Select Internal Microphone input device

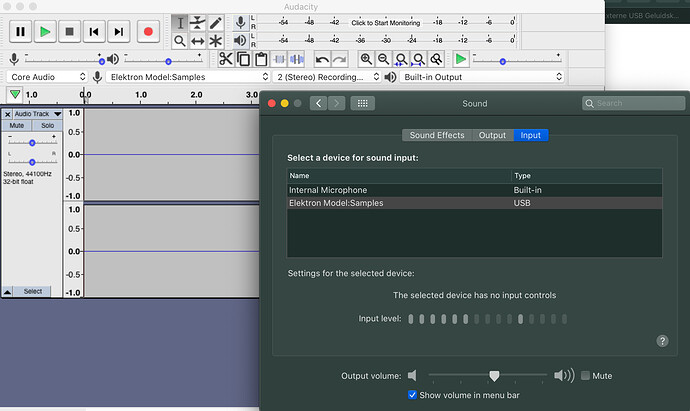coord(474,190)
